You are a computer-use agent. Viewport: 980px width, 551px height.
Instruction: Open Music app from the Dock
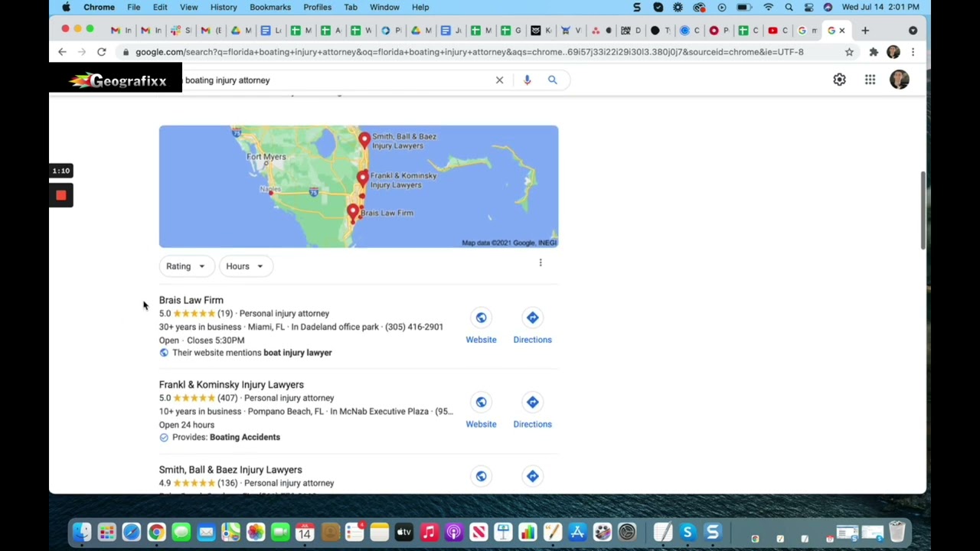tap(429, 532)
